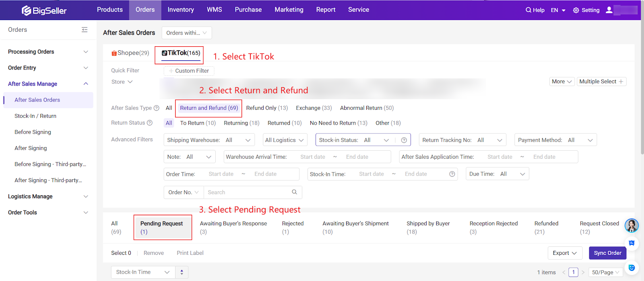
Task: Select the To Return status filter
Action: click(x=198, y=123)
